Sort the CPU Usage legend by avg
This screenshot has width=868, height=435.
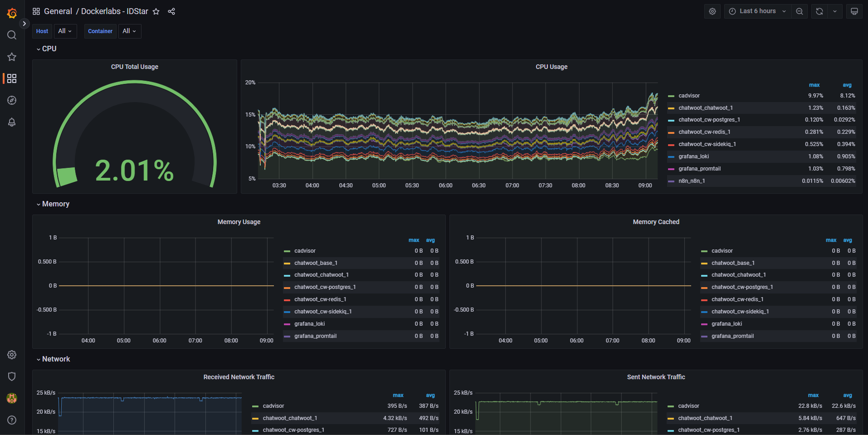pos(847,85)
